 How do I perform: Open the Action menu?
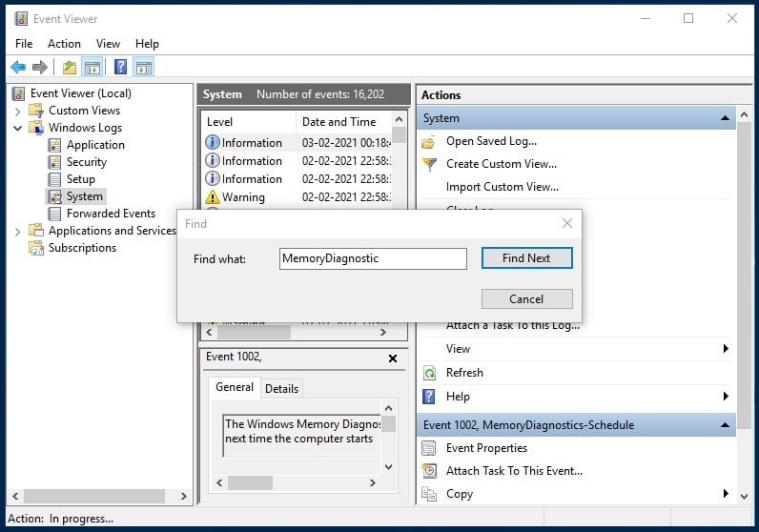pos(64,44)
